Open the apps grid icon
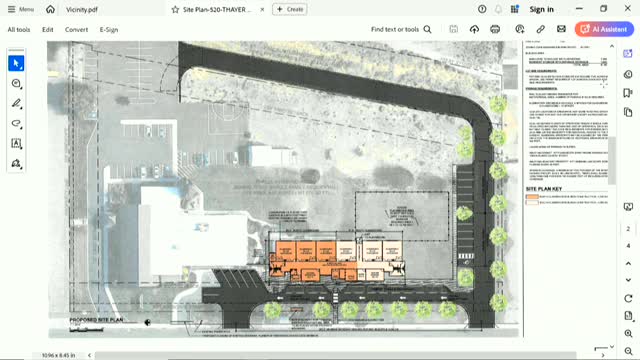 (x=515, y=9)
